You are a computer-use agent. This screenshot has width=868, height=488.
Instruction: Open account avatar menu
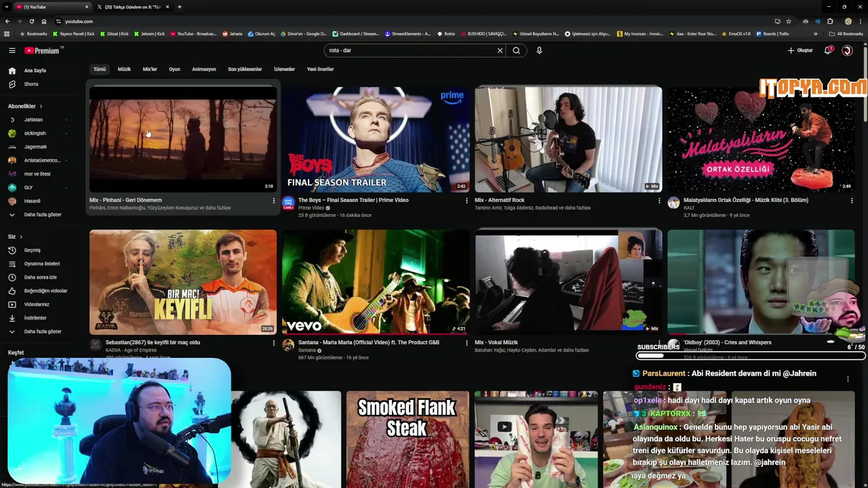pyautogui.click(x=847, y=50)
